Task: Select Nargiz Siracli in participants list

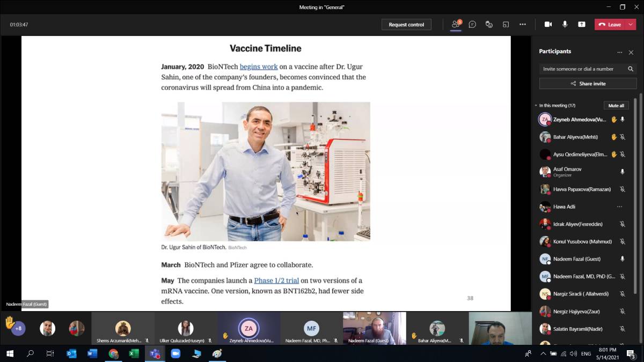Action: pos(583,294)
